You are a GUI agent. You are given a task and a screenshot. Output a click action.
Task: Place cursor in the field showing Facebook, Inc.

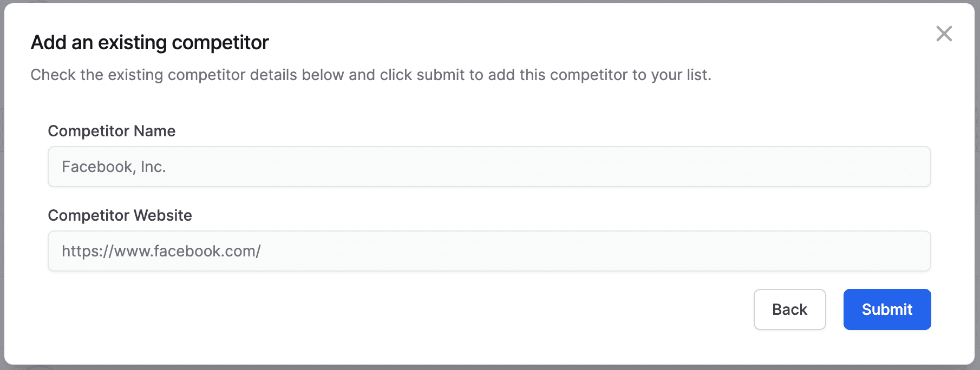489,167
